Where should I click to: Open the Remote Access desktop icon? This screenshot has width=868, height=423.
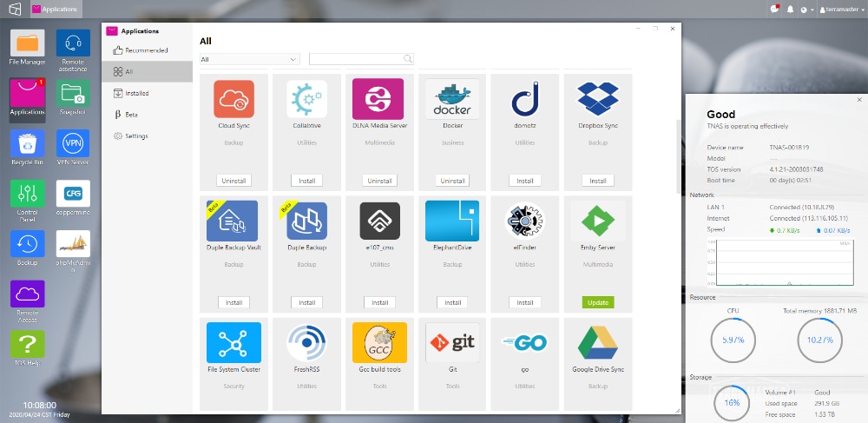(27, 294)
